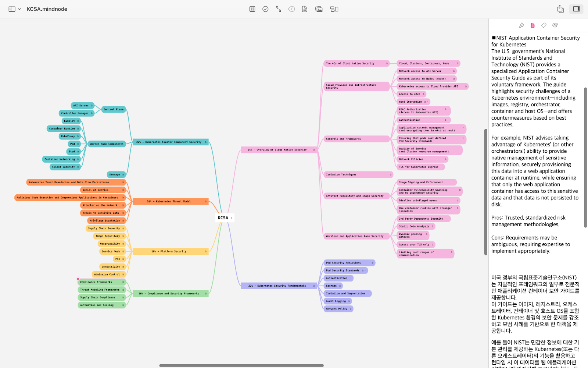
Task: Select the 'Service Mesh' node
Action: tap(112, 251)
